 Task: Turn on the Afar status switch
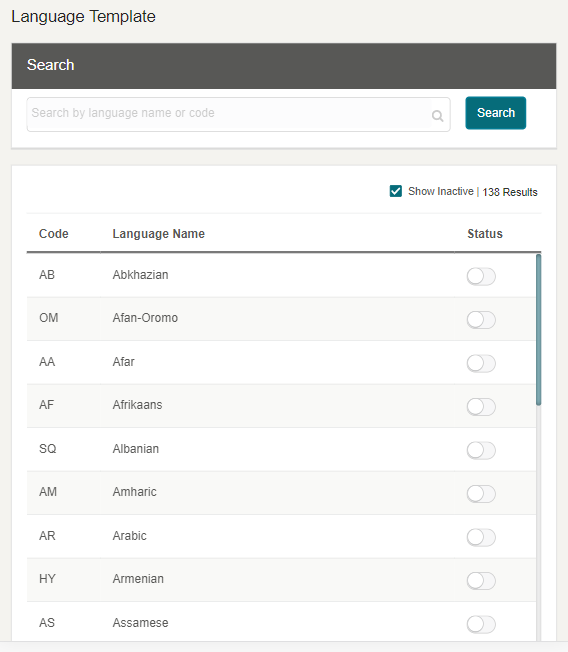pyautogui.click(x=481, y=363)
